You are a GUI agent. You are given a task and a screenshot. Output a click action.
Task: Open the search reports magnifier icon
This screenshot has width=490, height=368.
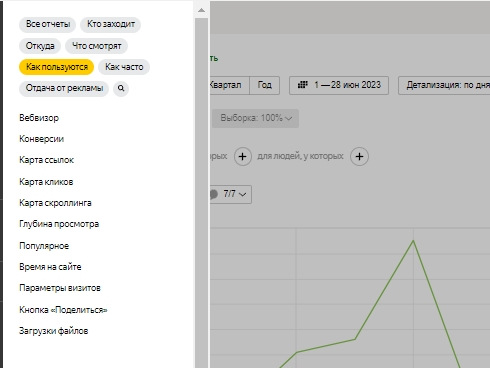[121, 88]
